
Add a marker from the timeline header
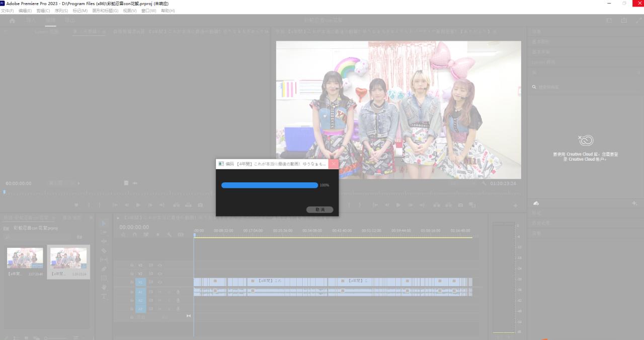click(157, 235)
